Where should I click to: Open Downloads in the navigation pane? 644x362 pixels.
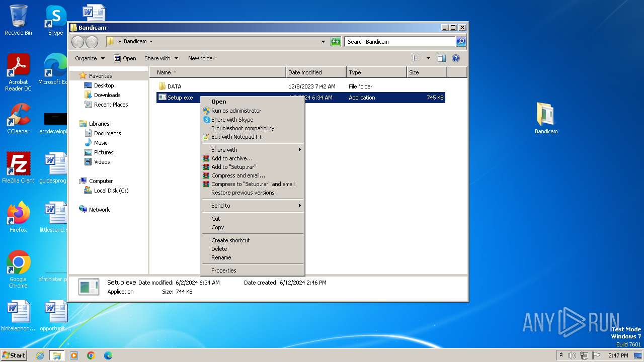click(x=107, y=95)
